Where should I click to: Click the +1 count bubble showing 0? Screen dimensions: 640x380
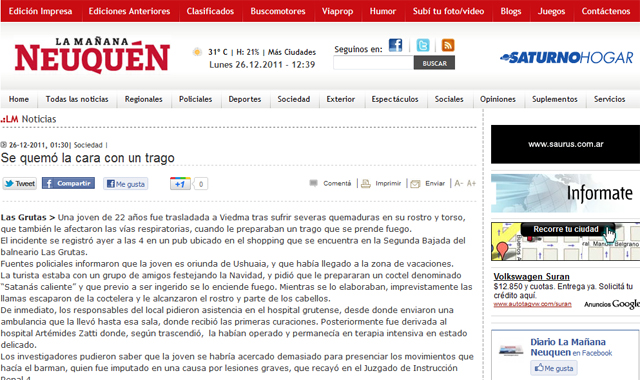click(200, 184)
